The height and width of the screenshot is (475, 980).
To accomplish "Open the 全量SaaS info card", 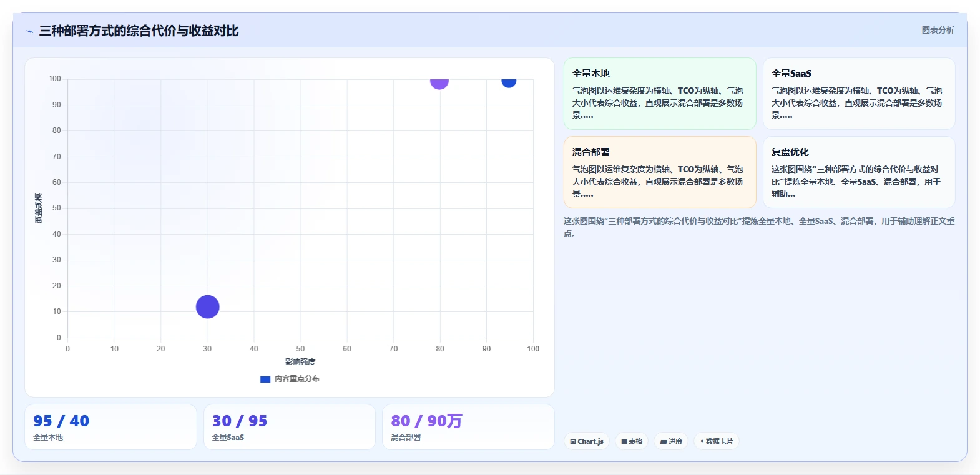I will point(859,94).
